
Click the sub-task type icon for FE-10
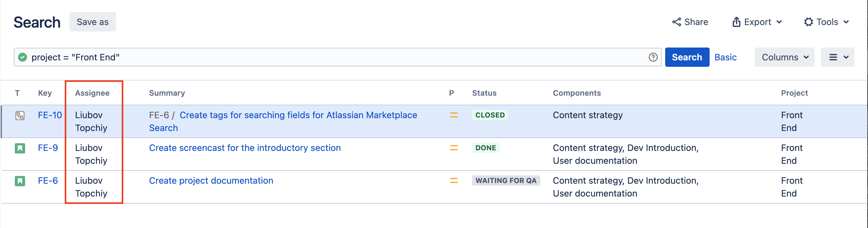coord(20,116)
